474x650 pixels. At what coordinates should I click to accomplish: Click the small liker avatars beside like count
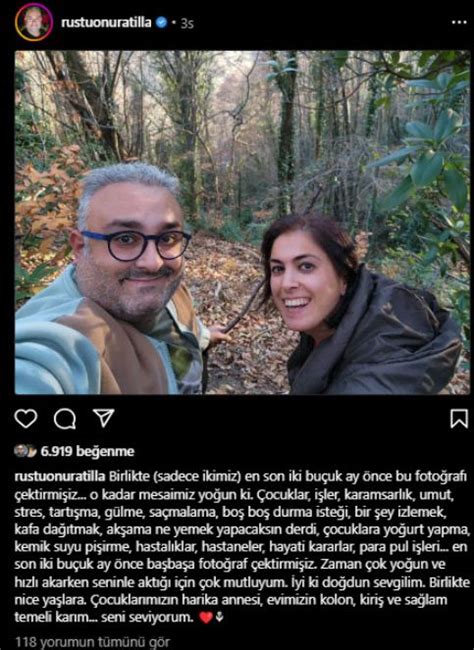point(25,451)
